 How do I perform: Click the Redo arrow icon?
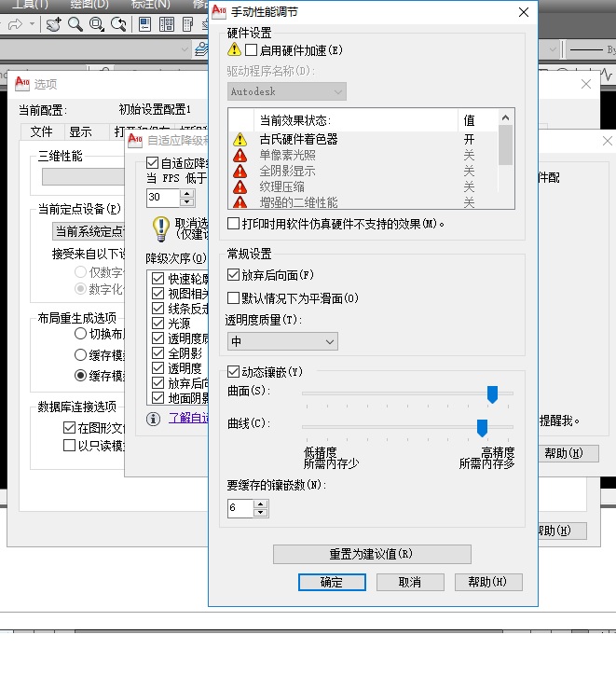coord(15,24)
